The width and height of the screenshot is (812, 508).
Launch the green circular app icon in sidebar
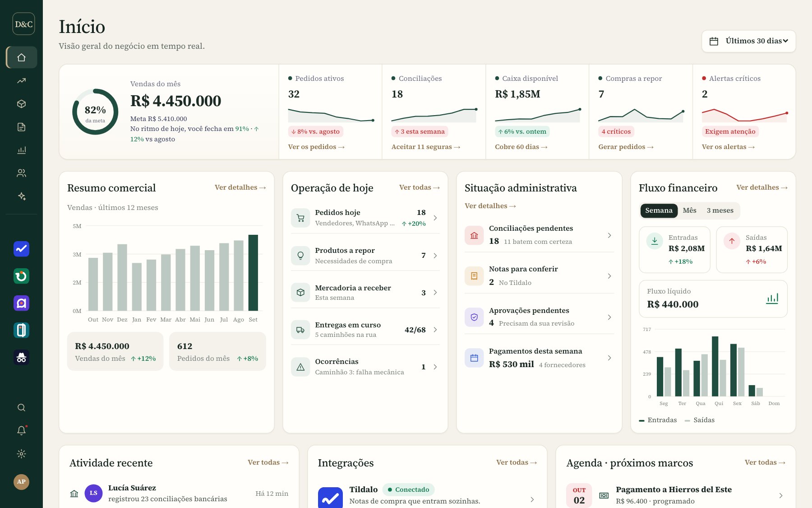click(x=21, y=276)
